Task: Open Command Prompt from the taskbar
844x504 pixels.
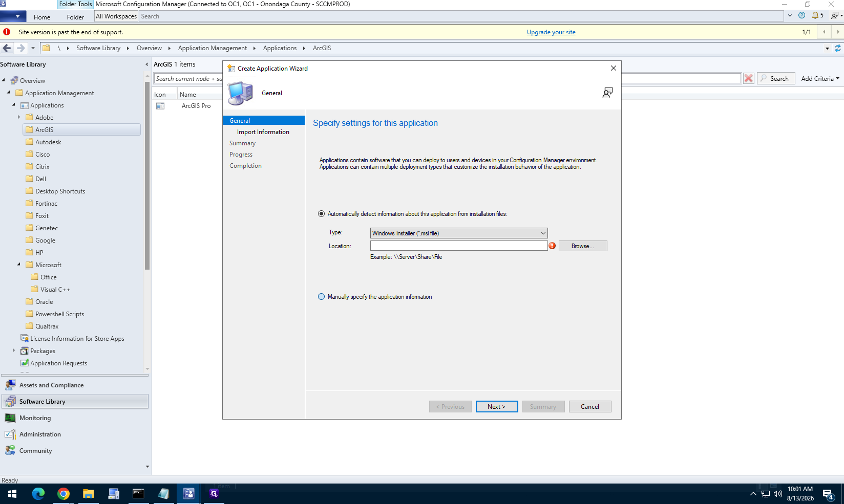Action: (139, 494)
